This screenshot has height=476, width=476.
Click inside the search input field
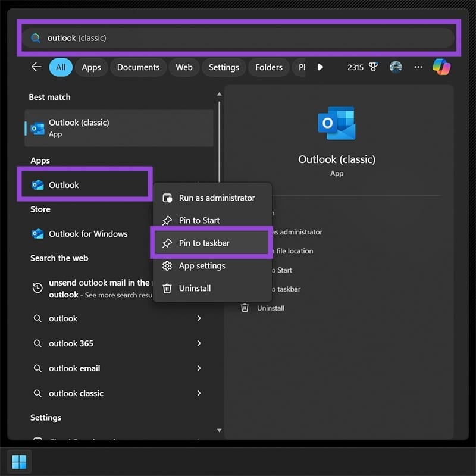click(178, 37)
